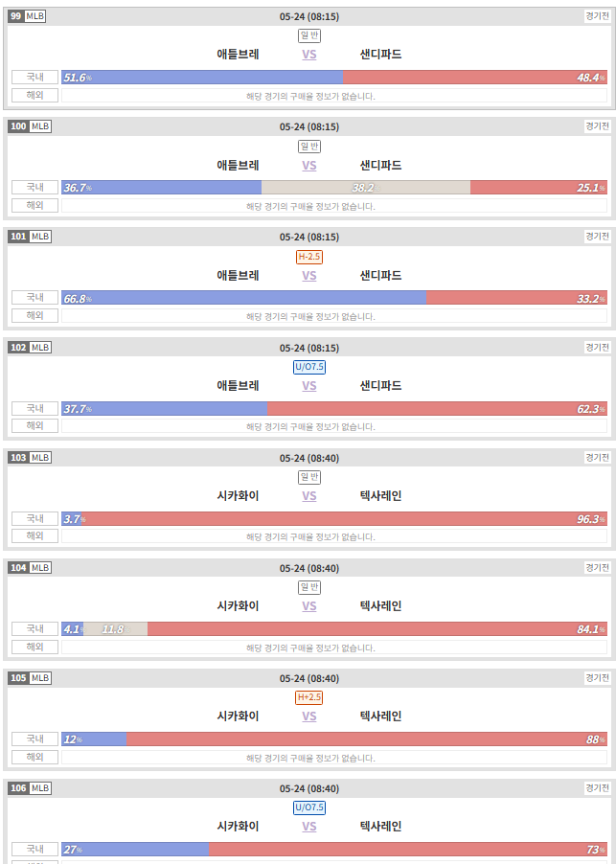The width and height of the screenshot is (616, 864).
Task: Click the U/O7.5 badge in game 106
Action: point(309,807)
